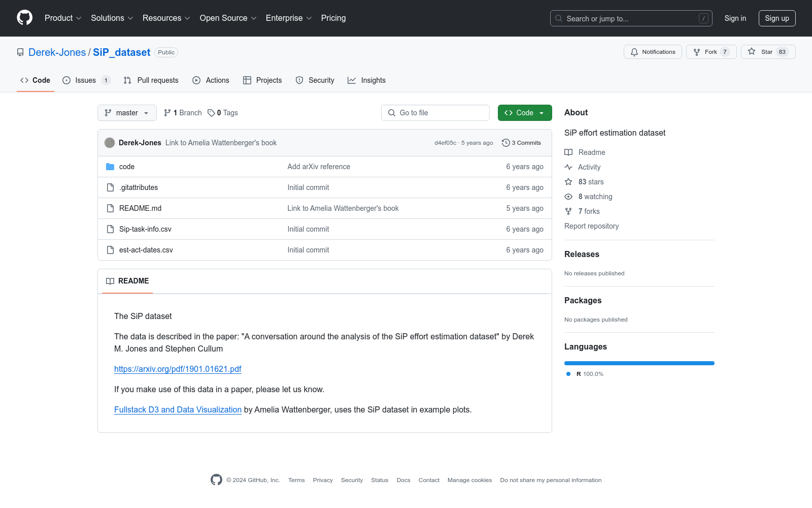812x508 pixels.
Task: View the 3 Commits history
Action: [x=521, y=143]
